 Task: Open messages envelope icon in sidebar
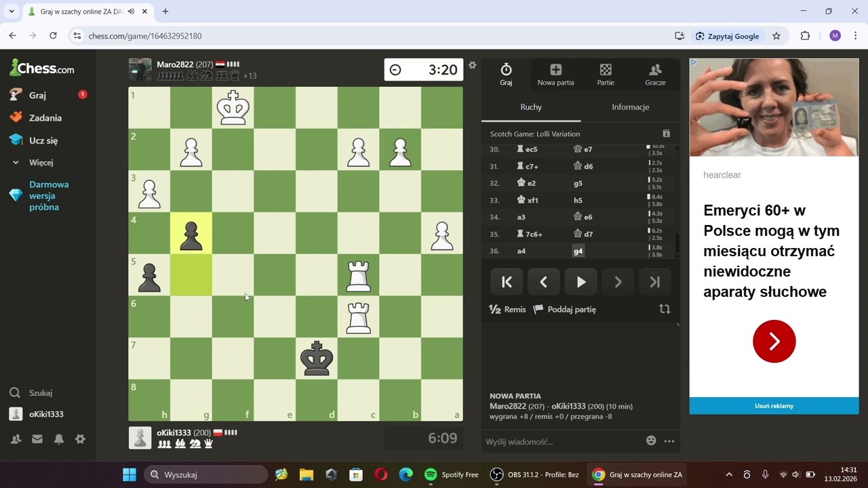pos(37,439)
